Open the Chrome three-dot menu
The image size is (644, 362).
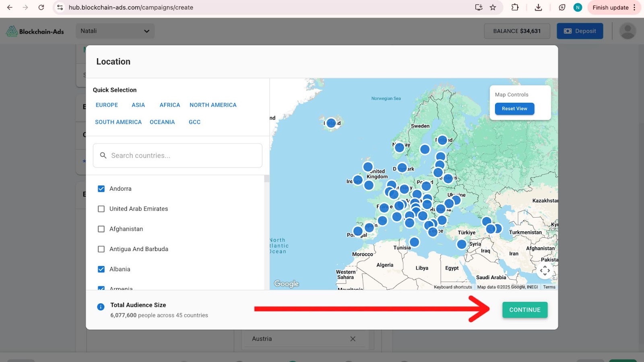click(634, 7)
